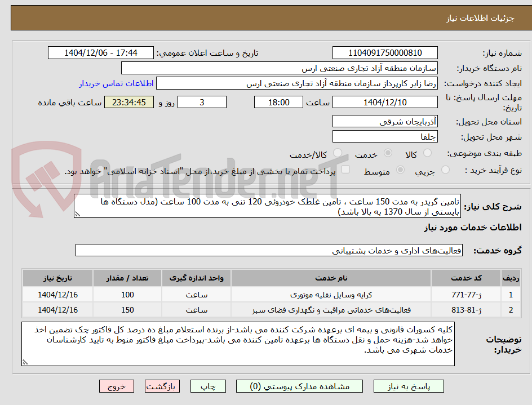Click مشاهده مدارک پیوستی (0) button

[x=299, y=386]
